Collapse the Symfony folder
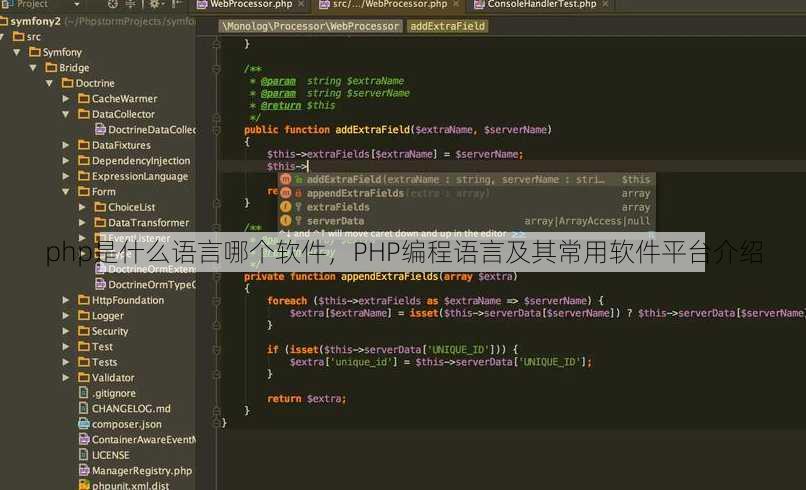Screen dimensions: 806x490 (x=17, y=52)
